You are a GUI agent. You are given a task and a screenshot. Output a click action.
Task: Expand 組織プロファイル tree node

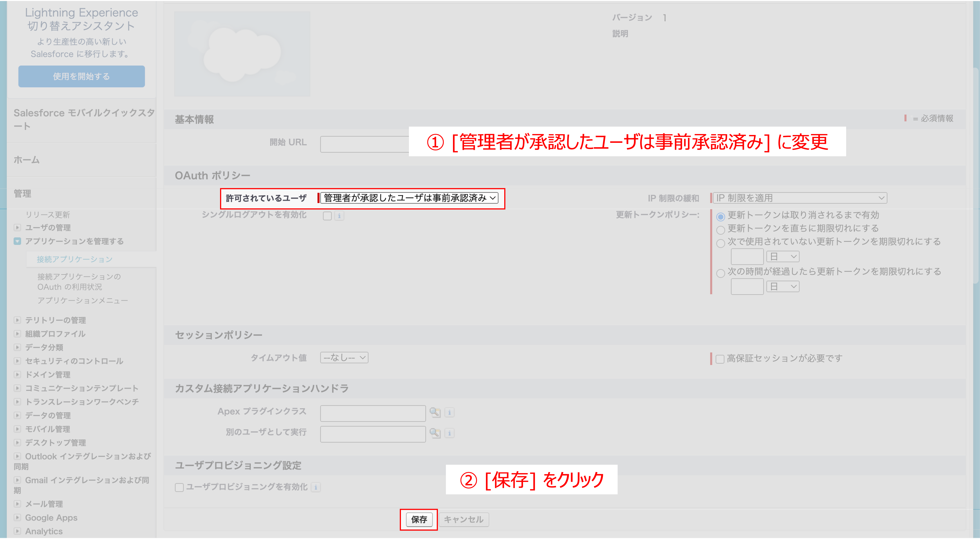(18, 334)
